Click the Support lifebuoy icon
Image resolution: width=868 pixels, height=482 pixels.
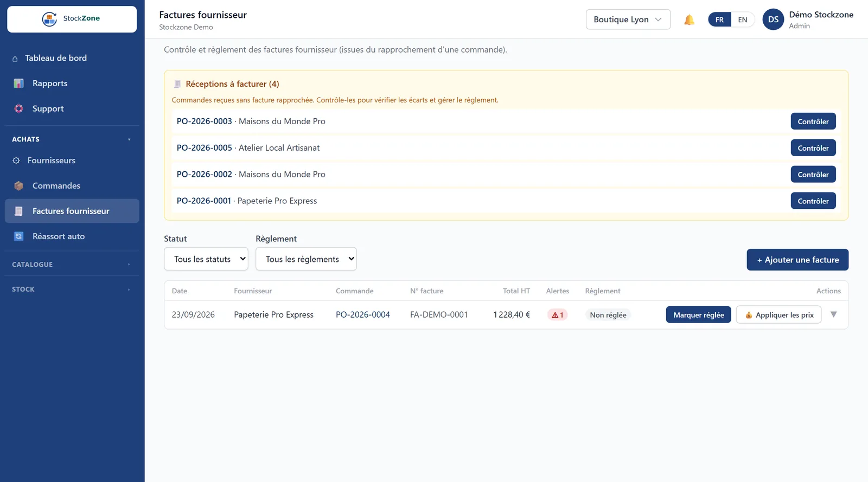click(19, 108)
